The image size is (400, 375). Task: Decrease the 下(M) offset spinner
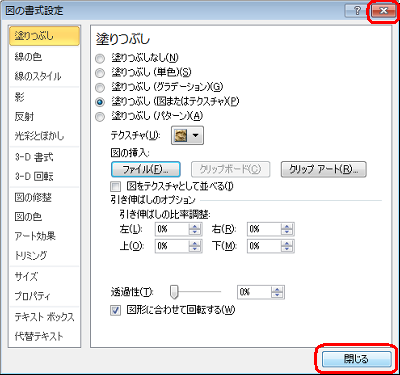(287, 249)
